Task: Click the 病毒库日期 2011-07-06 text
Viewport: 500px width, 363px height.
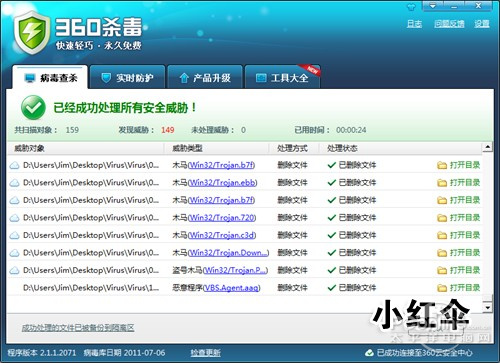Action: pos(124,353)
